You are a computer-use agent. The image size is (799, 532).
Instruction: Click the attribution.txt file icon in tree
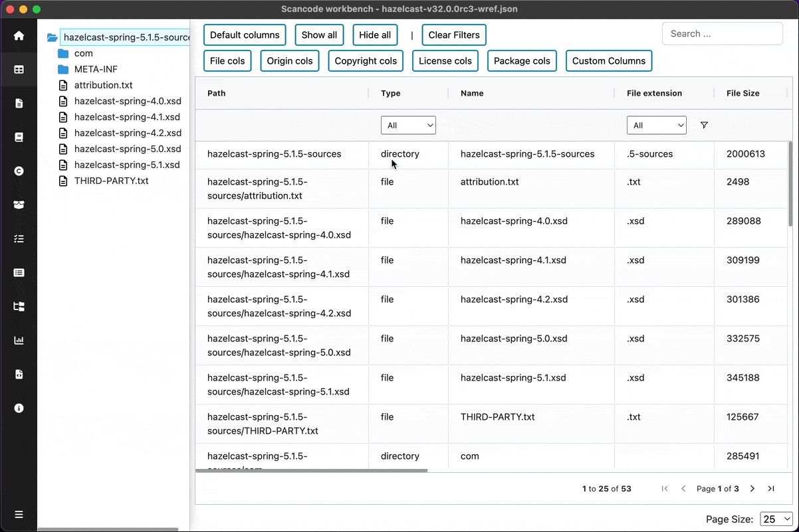[x=63, y=85]
